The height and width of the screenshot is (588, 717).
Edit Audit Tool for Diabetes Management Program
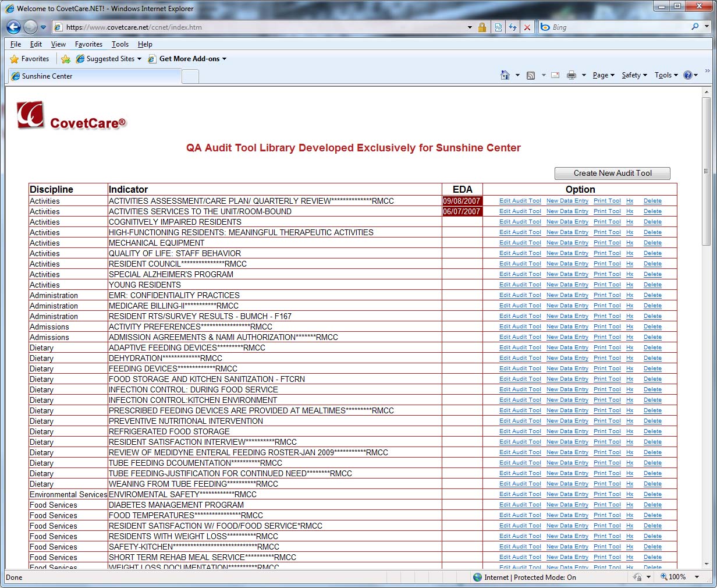tap(520, 505)
